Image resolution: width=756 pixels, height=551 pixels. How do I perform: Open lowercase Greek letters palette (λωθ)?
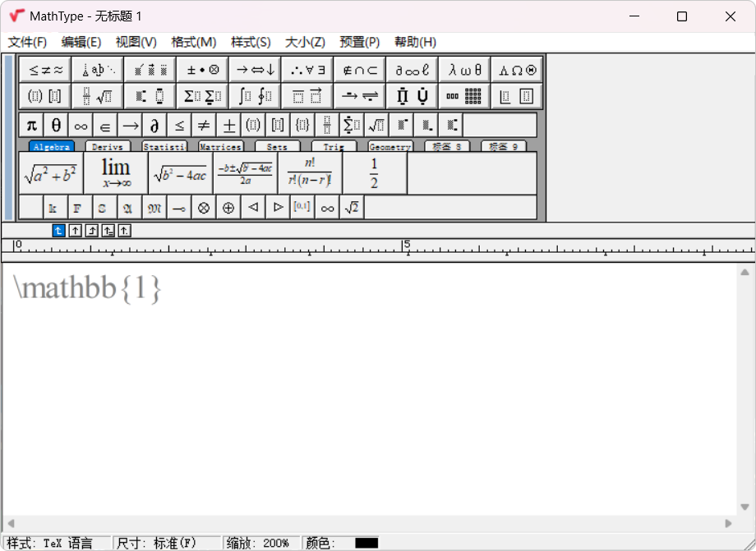[465, 70]
